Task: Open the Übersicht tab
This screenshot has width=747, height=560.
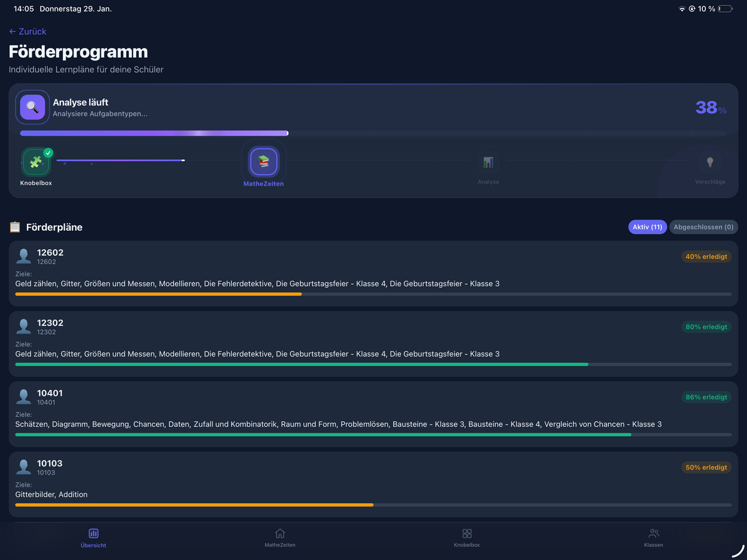Action: [93, 538]
